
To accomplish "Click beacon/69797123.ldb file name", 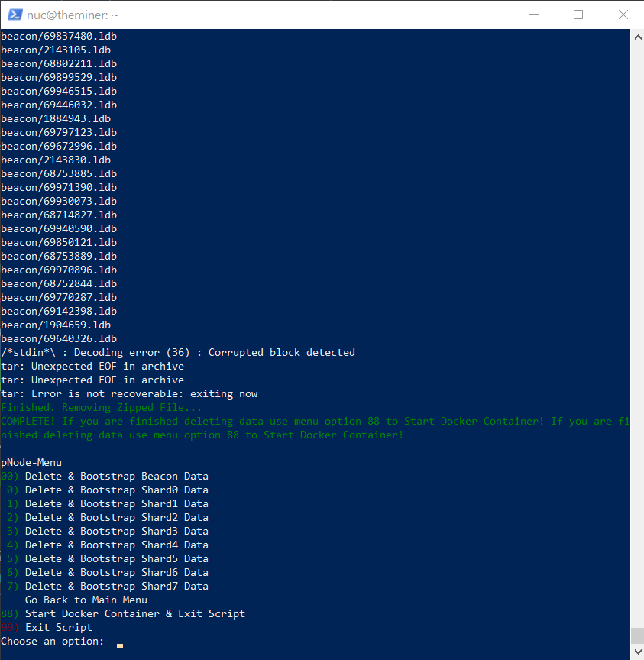I will [59, 133].
